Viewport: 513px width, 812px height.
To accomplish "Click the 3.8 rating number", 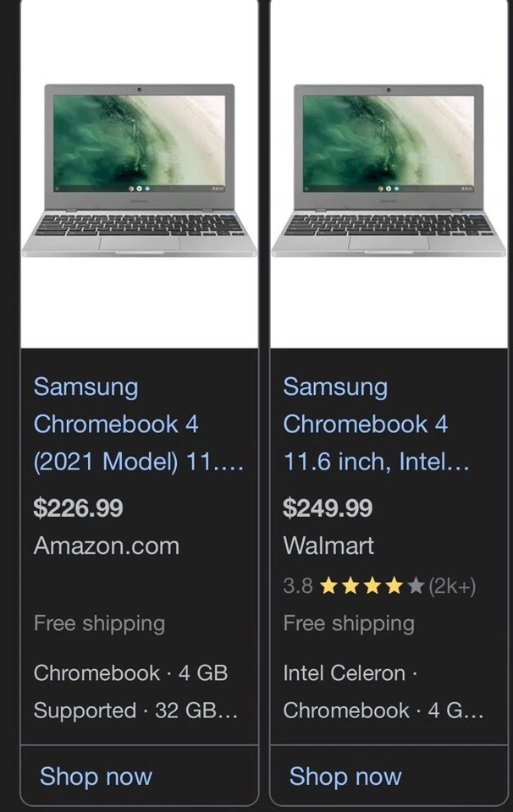I will click(298, 584).
